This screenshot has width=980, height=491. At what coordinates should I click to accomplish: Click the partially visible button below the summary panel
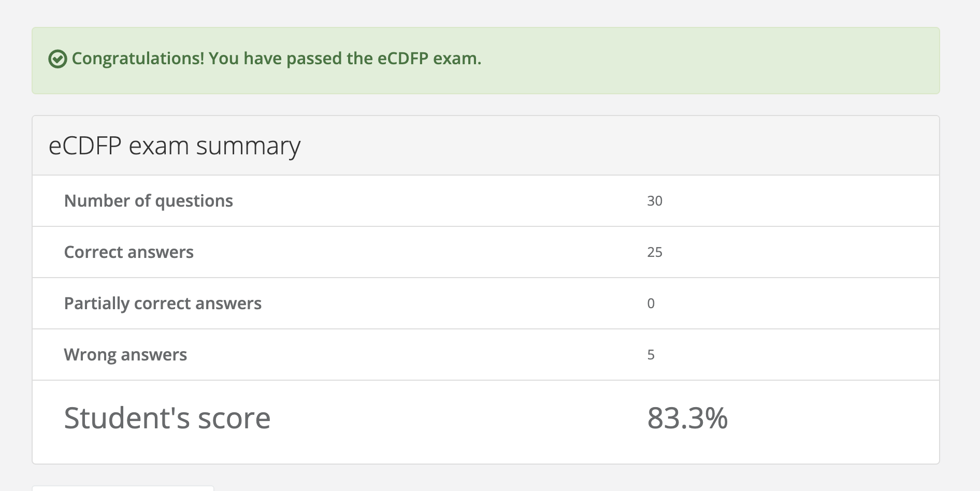point(123,488)
